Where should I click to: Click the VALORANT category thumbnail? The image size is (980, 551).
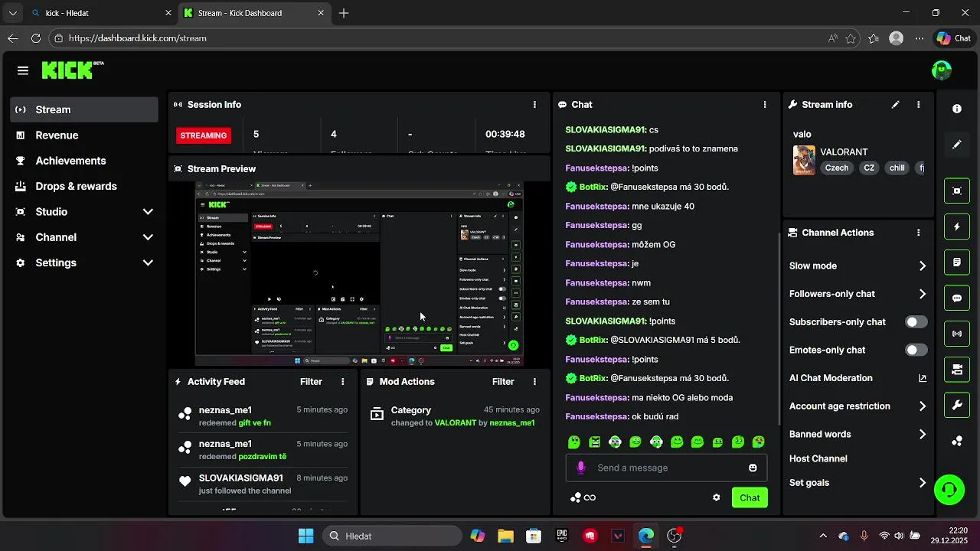(x=804, y=161)
